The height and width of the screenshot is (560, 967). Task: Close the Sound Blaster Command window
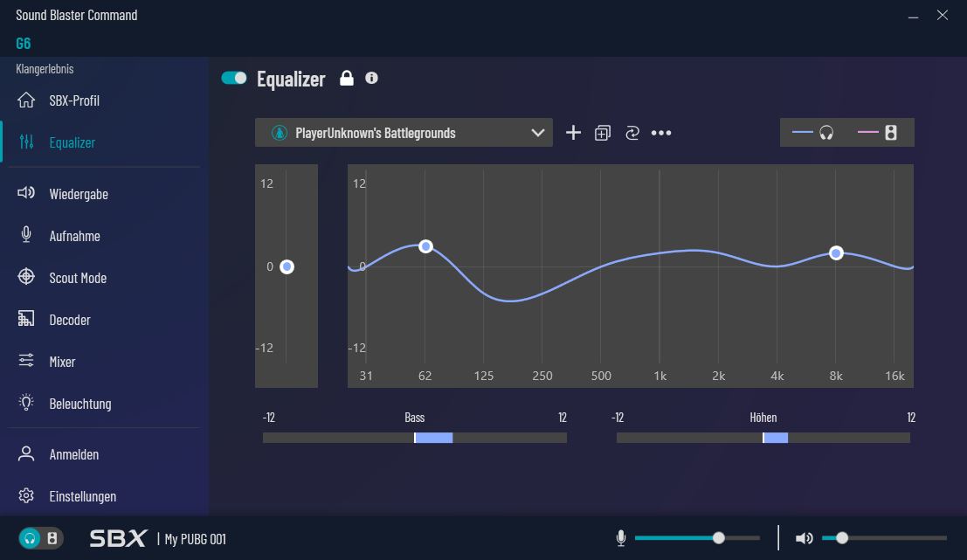coord(943,15)
